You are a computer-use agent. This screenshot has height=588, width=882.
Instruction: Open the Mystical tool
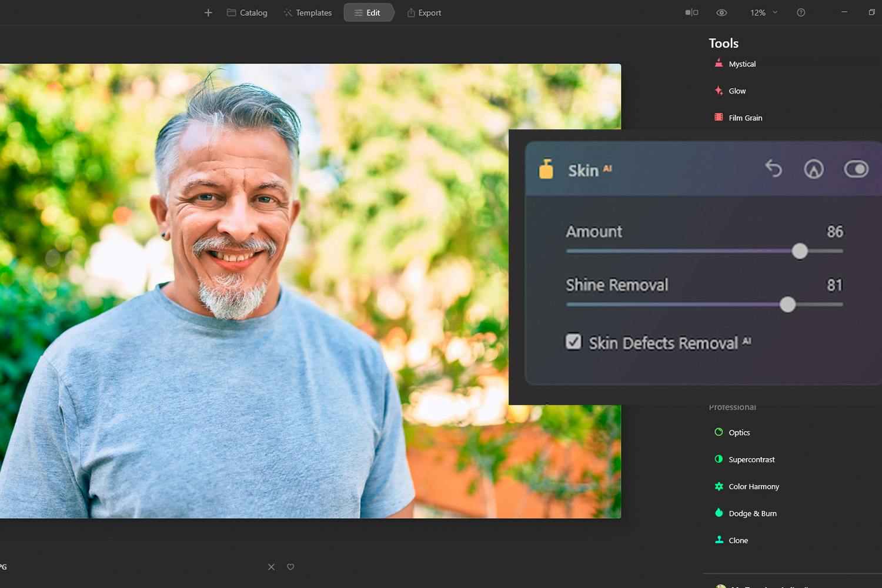tap(741, 64)
